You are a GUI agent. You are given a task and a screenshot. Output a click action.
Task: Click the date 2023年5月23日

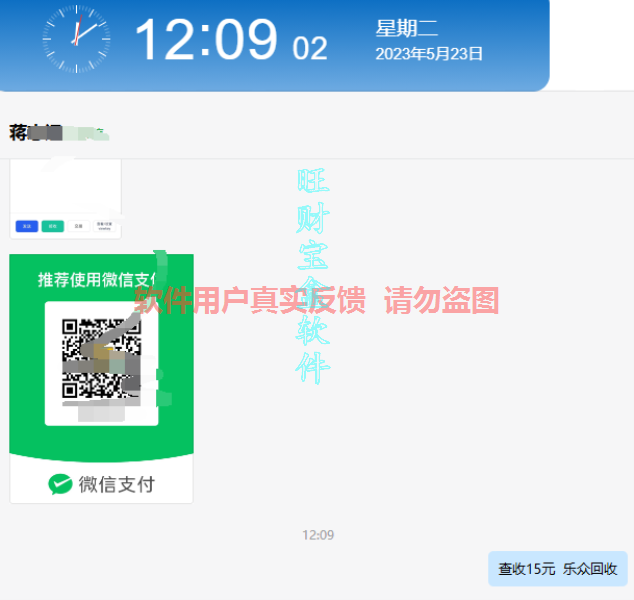click(429, 54)
